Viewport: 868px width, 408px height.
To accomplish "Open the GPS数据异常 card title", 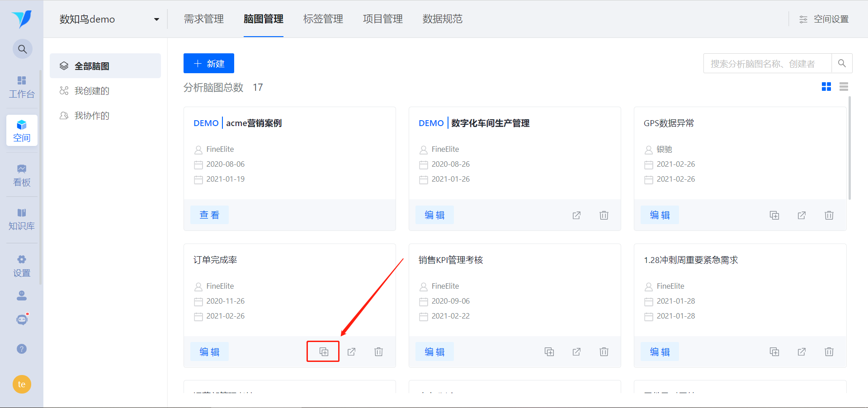I will [x=669, y=123].
